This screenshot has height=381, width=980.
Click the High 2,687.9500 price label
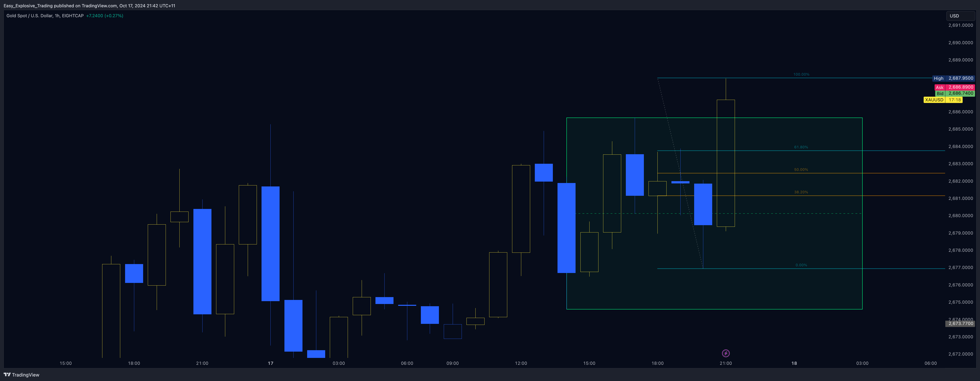[953, 78]
